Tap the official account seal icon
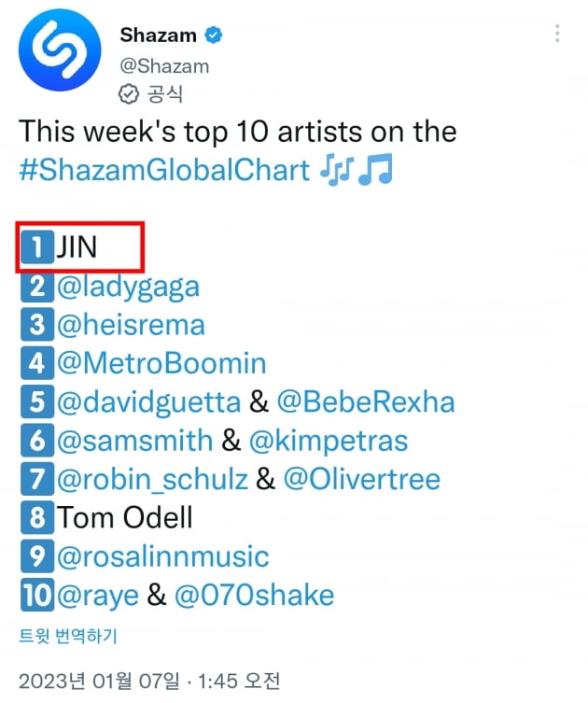This screenshot has width=588, height=703. pos(129,94)
